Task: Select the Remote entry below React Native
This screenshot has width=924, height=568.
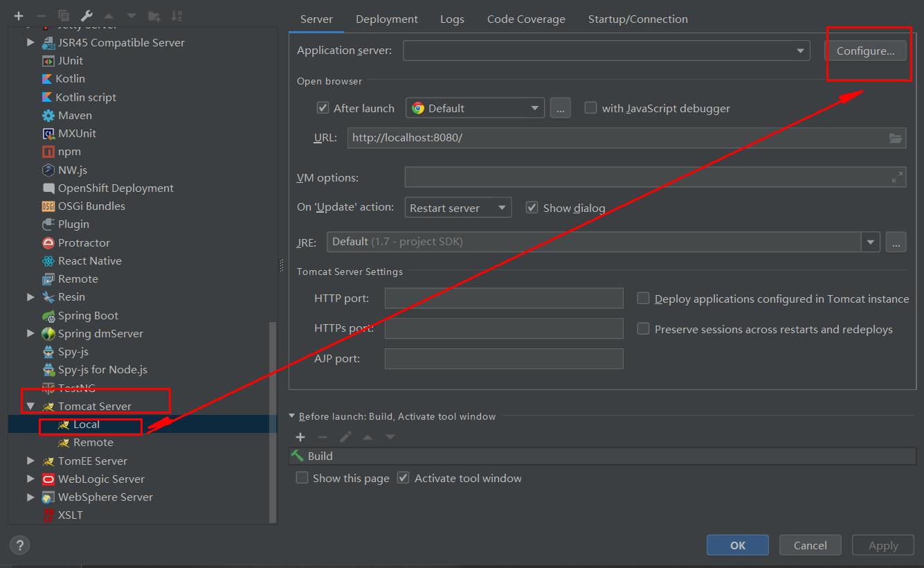Action: click(x=70, y=279)
